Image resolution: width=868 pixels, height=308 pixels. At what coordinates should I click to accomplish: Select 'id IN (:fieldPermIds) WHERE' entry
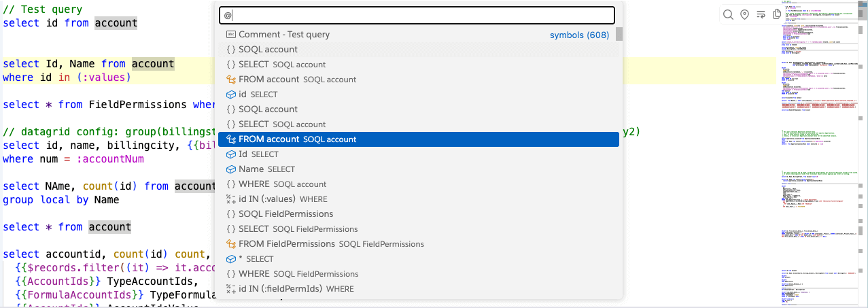tap(296, 289)
